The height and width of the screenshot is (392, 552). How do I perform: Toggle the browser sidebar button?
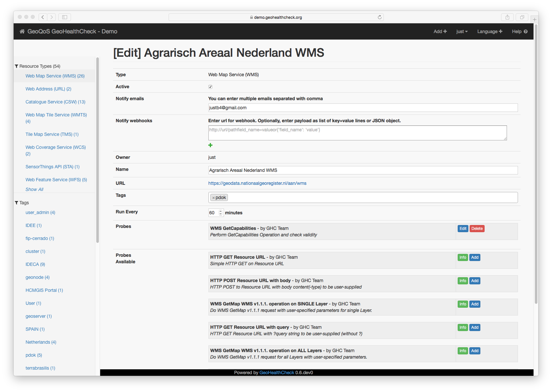coord(65,17)
